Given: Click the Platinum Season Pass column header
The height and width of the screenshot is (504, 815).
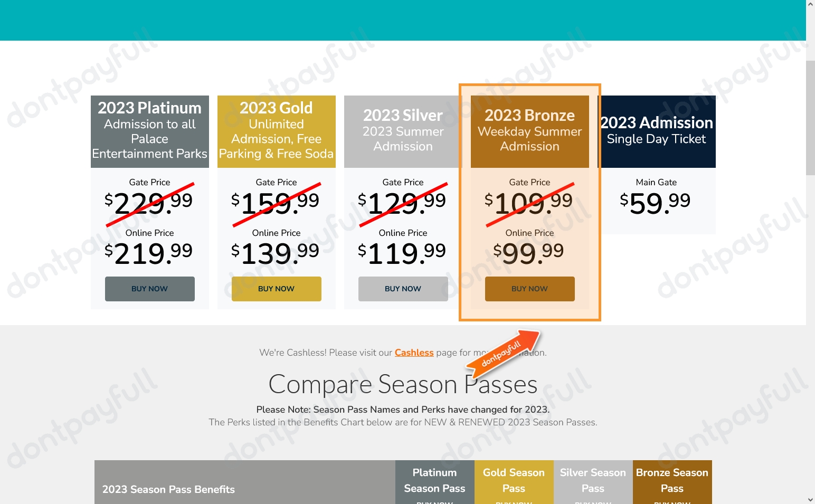Looking at the screenshot, I should [434, 480].
